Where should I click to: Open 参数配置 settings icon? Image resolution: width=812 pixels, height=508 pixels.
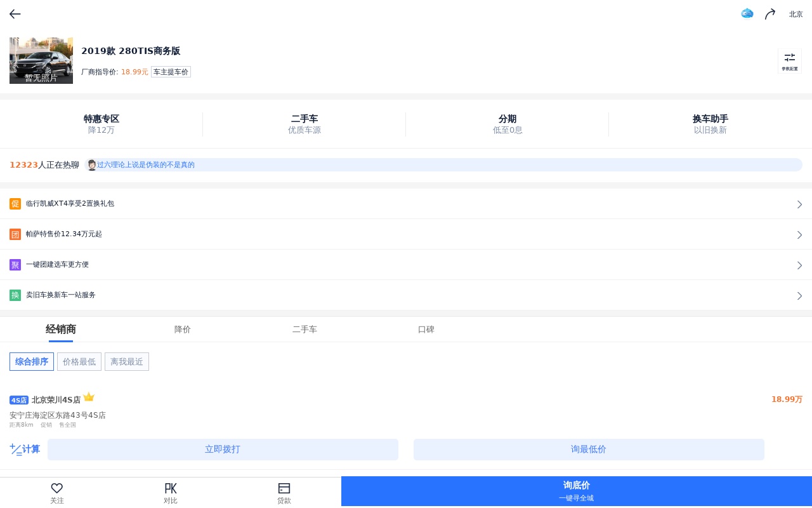(x=790, y=61)
